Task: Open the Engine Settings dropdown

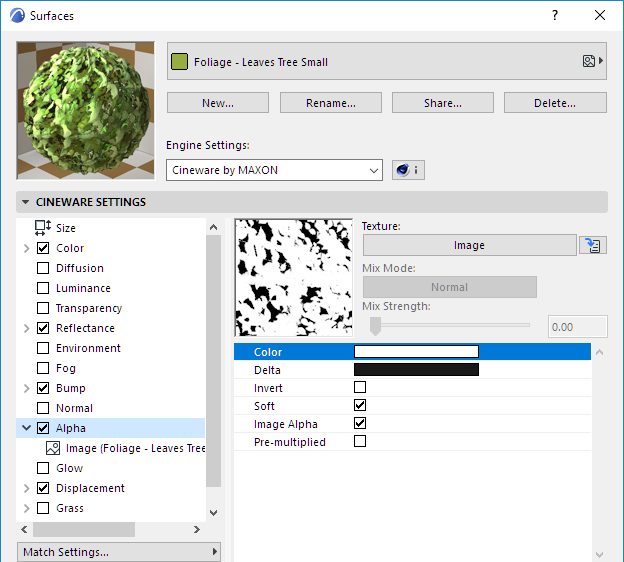Action: pyautogui.click(x=274, y=170)
